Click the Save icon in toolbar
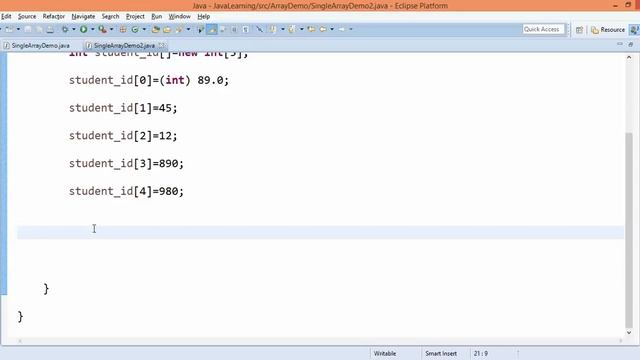The width and height of the screenshot is (640, 360). (x=28, y=29)
